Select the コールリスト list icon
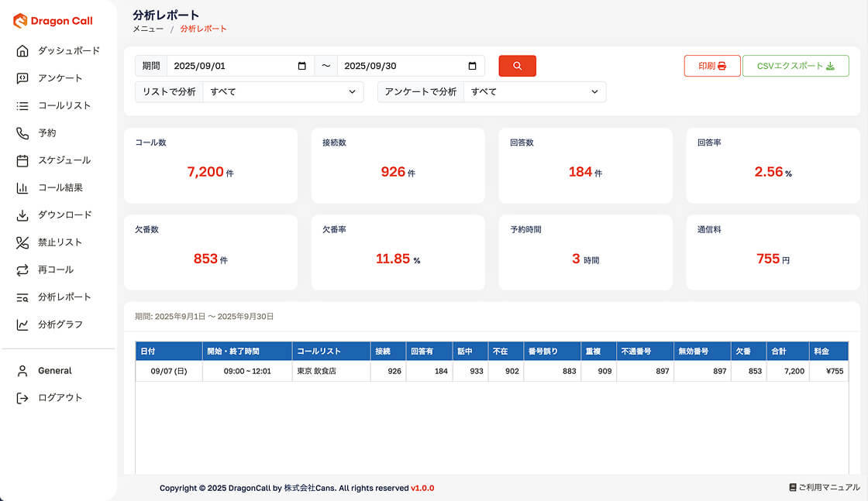Viewport: 868px width, 501px height. (22, 106)
